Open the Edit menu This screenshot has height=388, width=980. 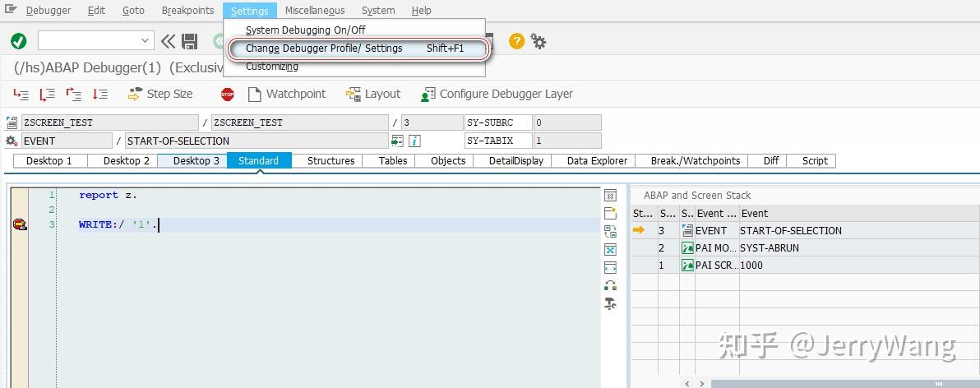(x=96, y=11)
